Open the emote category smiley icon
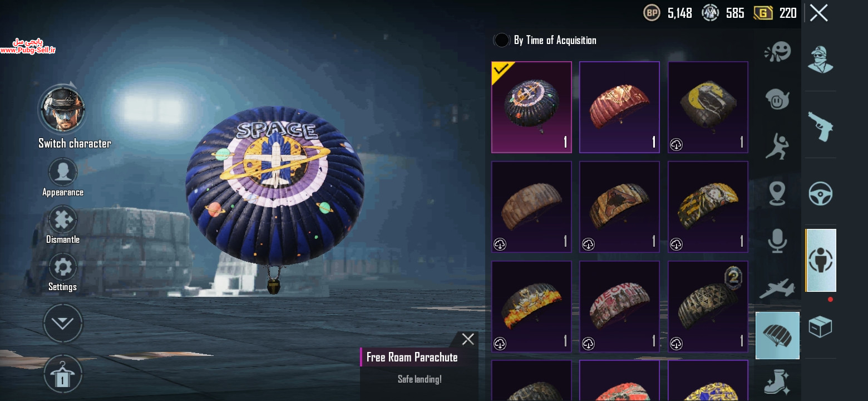 click(x=777, y=52)
